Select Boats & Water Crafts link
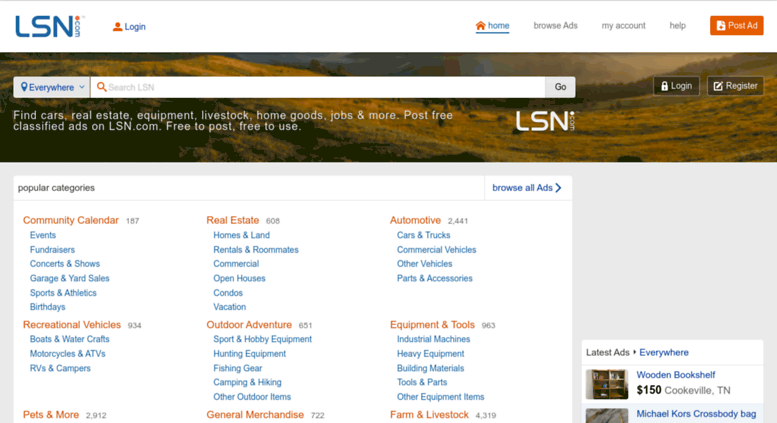The image size is (777, 423). click(x=69, y=339)
